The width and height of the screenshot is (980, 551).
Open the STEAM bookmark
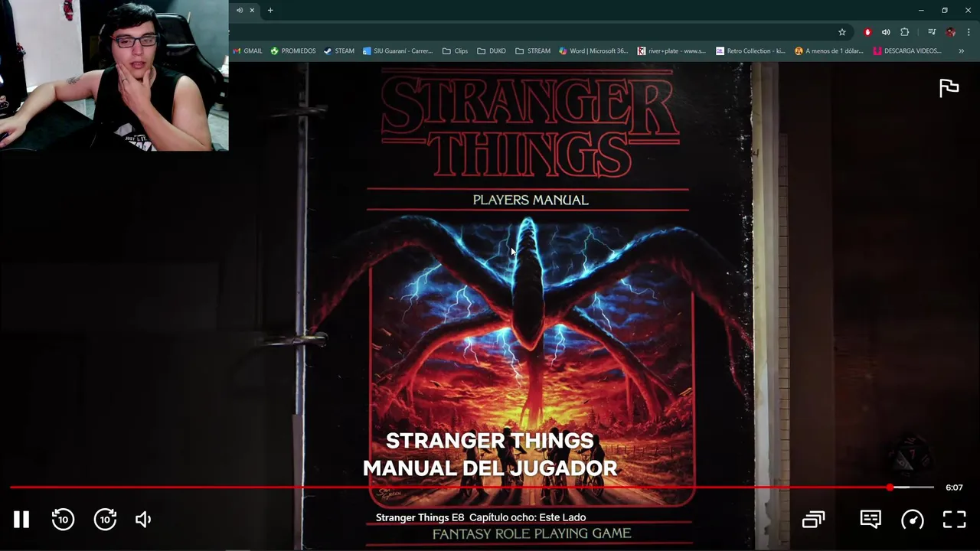[x=339, y=51]
